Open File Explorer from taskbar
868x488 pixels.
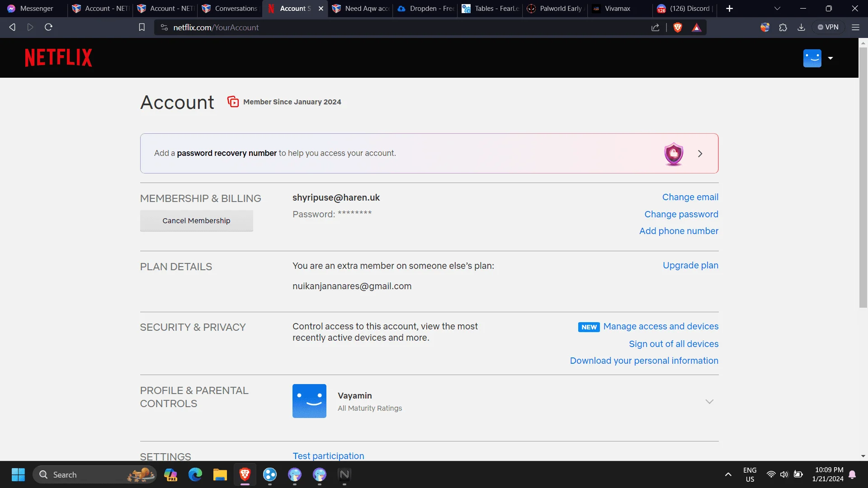(220, 474)
